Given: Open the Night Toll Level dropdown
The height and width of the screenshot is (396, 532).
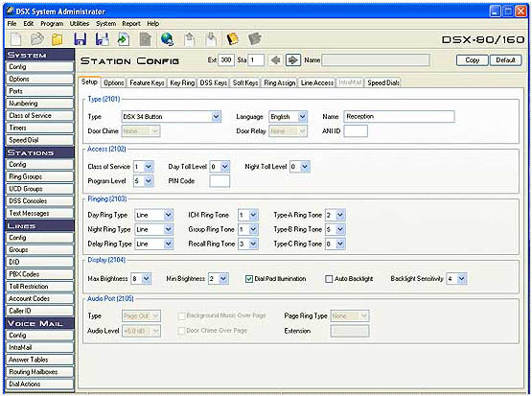Looking at the screenshot, I should click(305, 167).
